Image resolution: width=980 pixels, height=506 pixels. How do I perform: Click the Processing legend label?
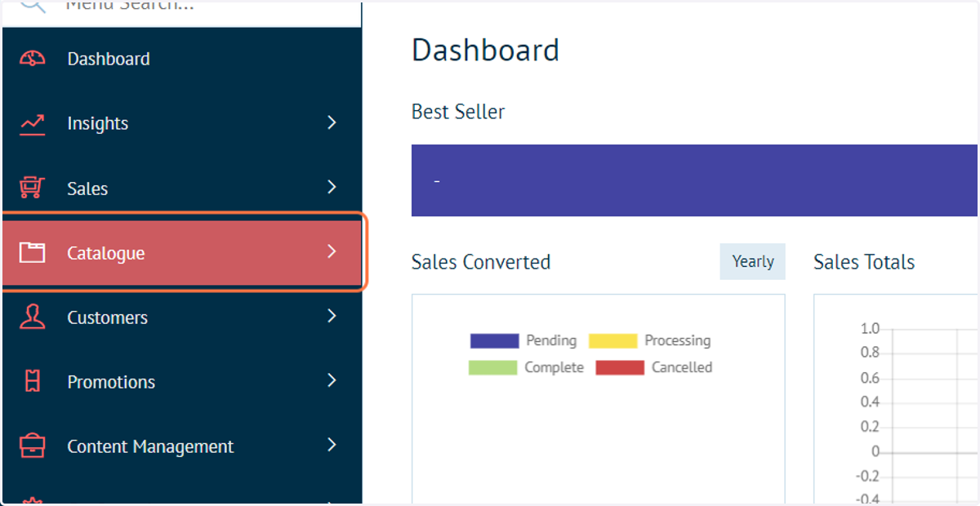[678, 340]
